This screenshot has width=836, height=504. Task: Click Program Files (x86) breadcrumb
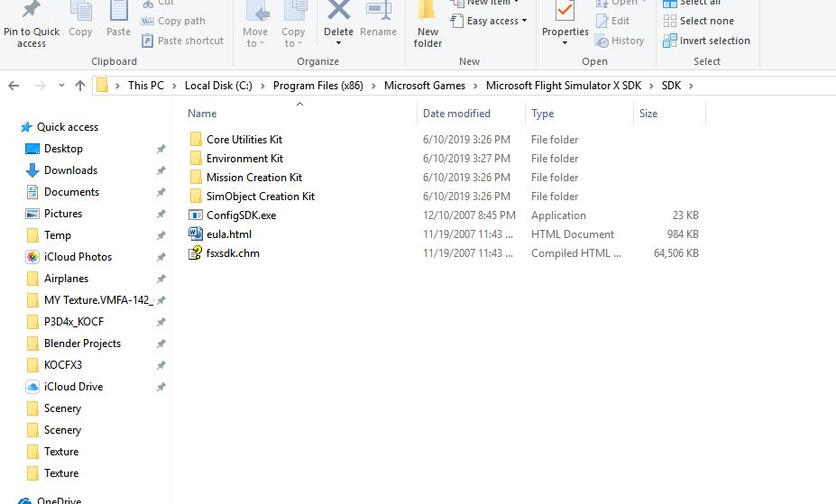coord(318,86)
